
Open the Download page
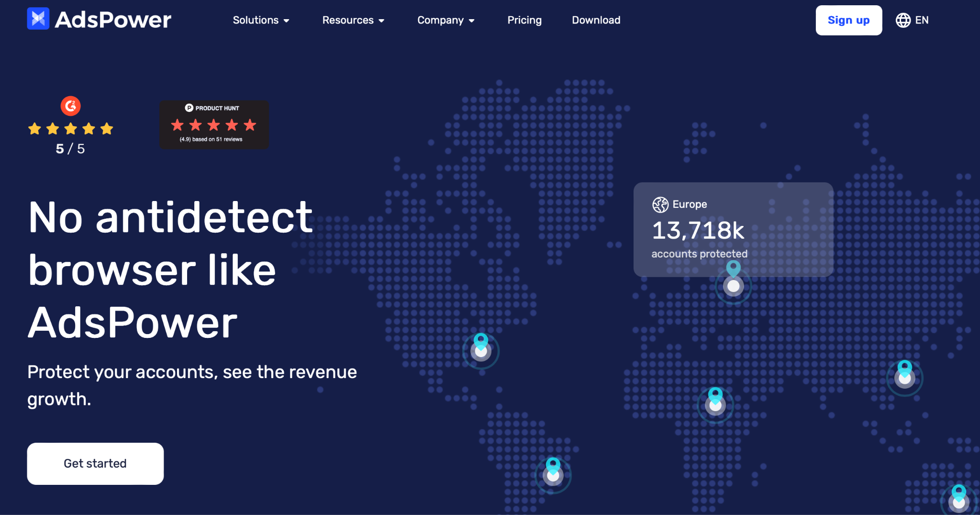[596, 20]
